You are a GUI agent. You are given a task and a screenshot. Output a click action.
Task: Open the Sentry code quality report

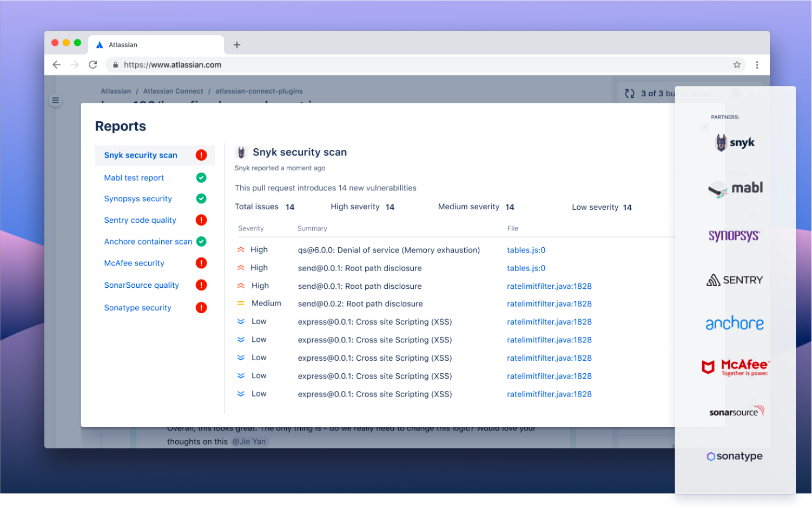point(140,220)
